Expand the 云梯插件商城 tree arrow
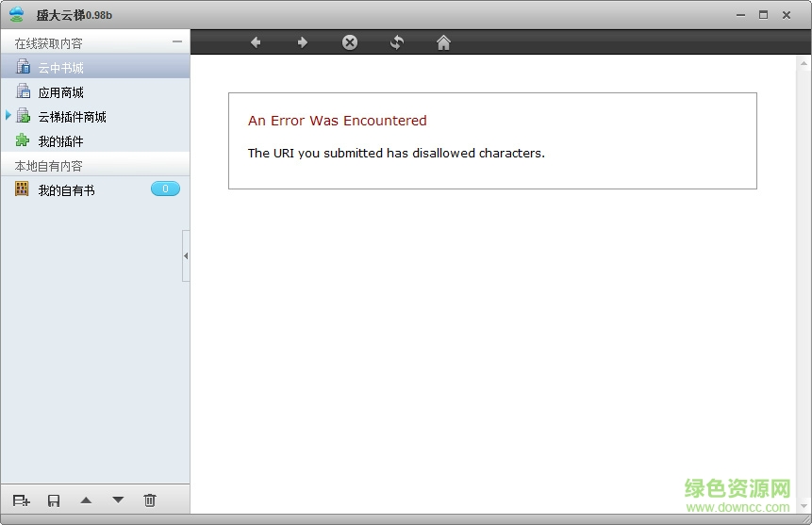The height and width of the screenshot is (525, 812). pyautogui.click(x=8, y=116)
